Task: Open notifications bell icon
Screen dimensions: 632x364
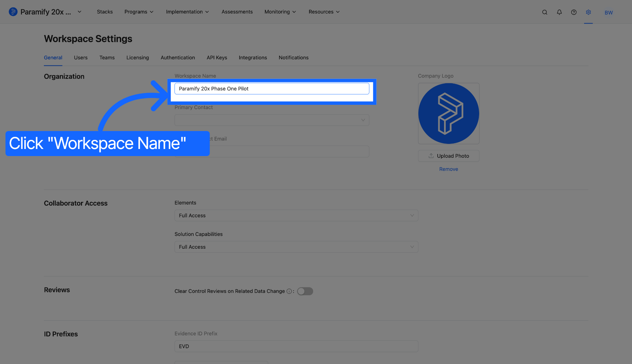Action: pyautogui.click(x=559, y=12)
